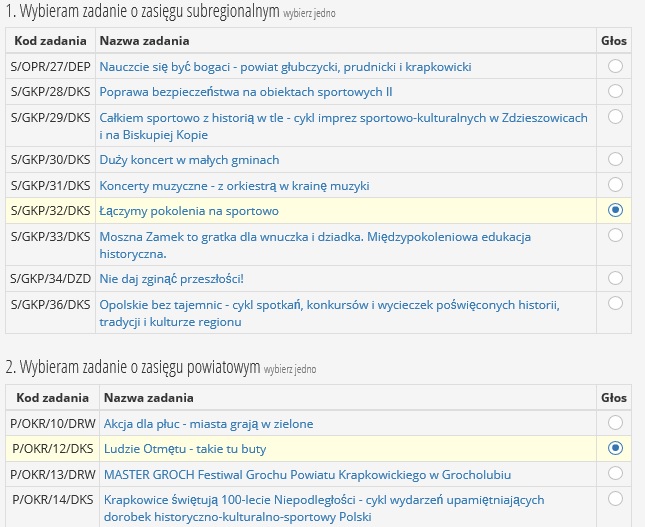Viewport: 645px width, 527px height.
Task: Click selected radio for Łączymy pokolenia na sportowo
Action: click(615, 210)
